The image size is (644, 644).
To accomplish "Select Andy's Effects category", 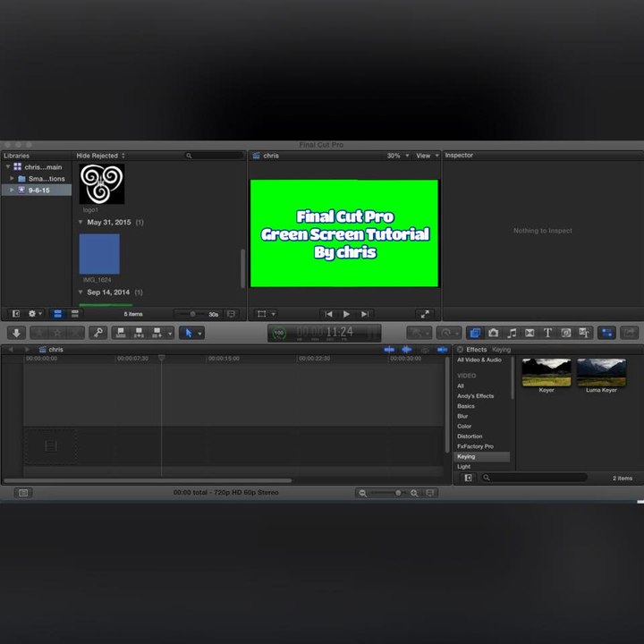I will 475,396.
